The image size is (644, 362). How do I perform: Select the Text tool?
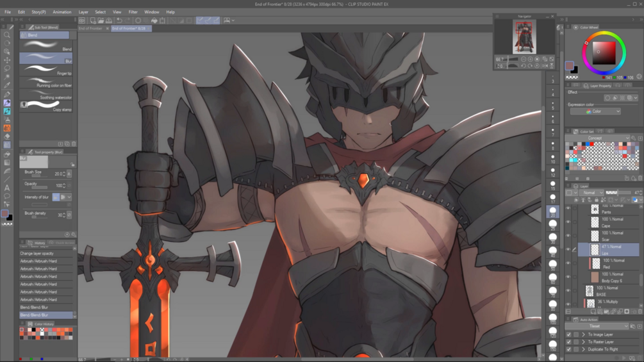pos(7,188)
